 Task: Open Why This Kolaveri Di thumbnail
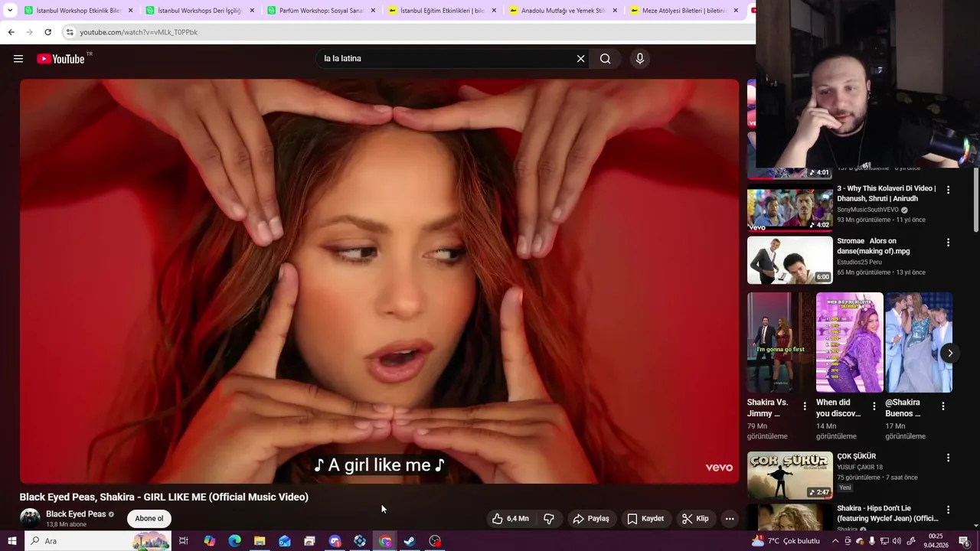pos(789,208)
